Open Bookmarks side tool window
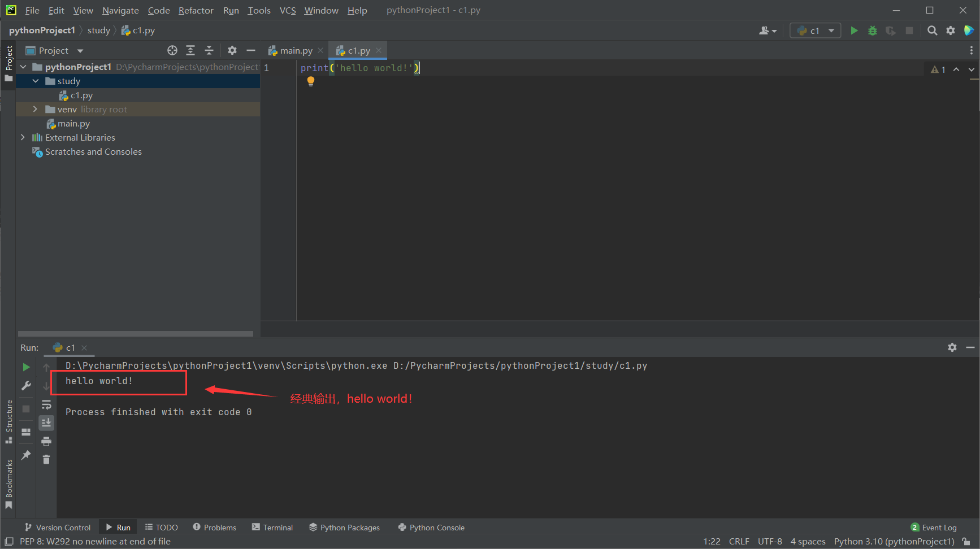980x549 pixels. (x=8, y=484)
